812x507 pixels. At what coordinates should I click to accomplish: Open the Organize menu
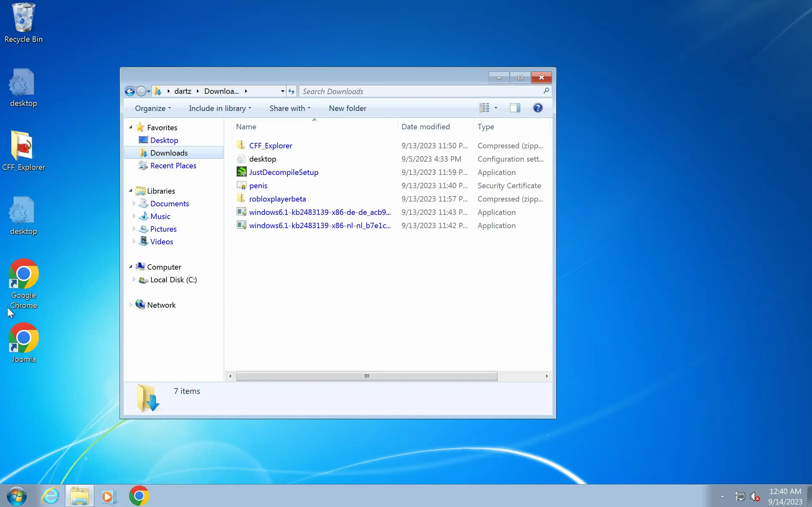pyautogui.click(x=153, y=108)
